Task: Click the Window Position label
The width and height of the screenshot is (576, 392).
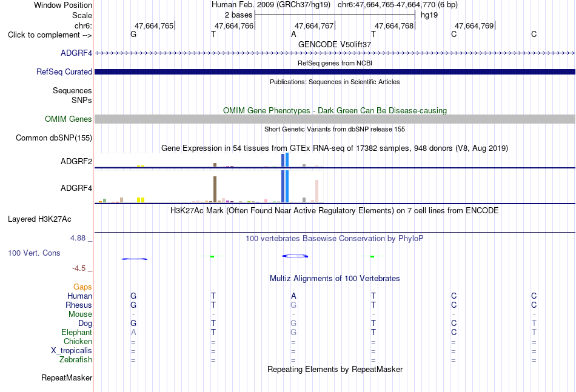Action: (63, 5)
